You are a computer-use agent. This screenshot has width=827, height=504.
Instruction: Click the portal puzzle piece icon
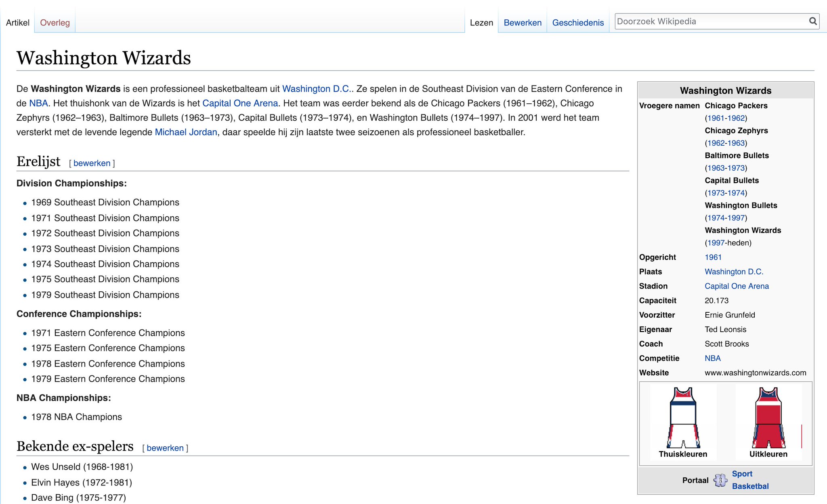click(720, 480)
